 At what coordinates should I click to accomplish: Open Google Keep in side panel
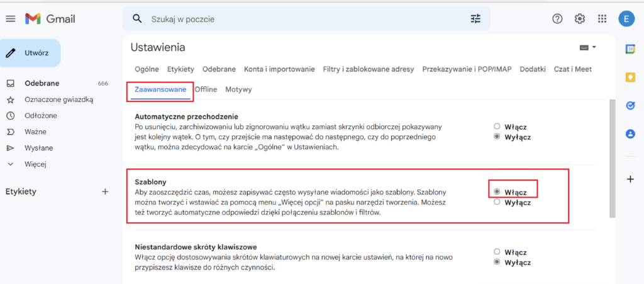point(630,77)
